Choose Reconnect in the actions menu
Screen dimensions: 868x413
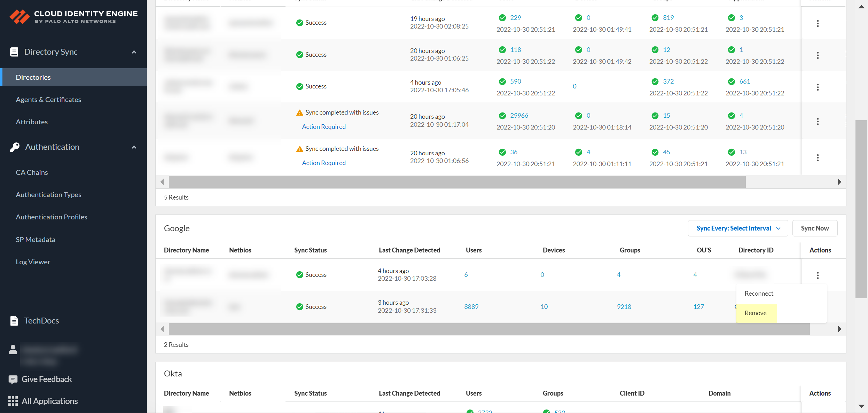759,294
